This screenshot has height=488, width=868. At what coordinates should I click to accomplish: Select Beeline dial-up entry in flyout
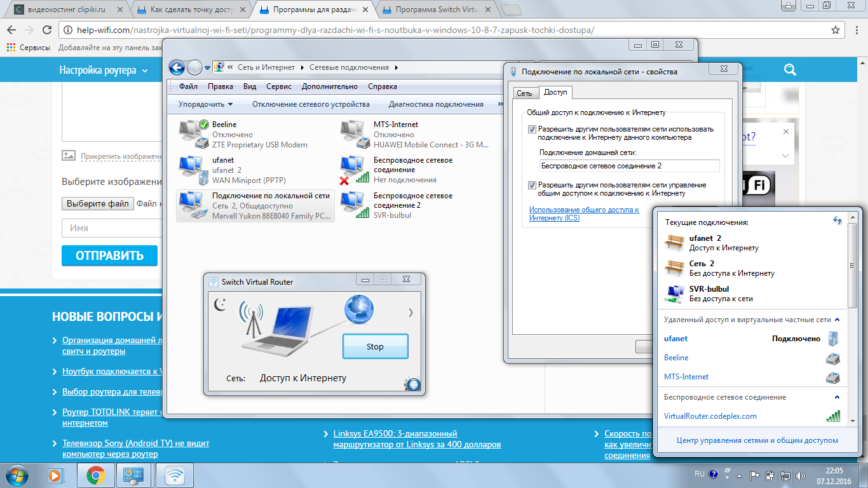point(753,358)
